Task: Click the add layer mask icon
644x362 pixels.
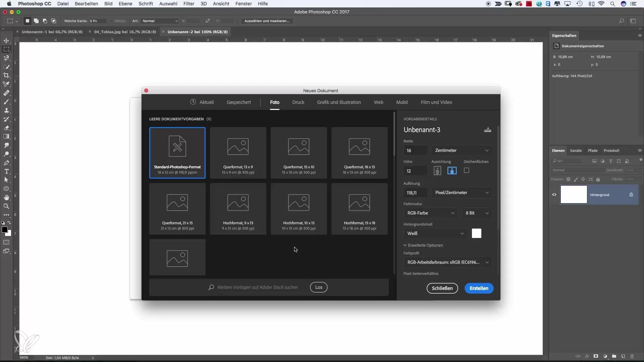Action: coord(596,356)
